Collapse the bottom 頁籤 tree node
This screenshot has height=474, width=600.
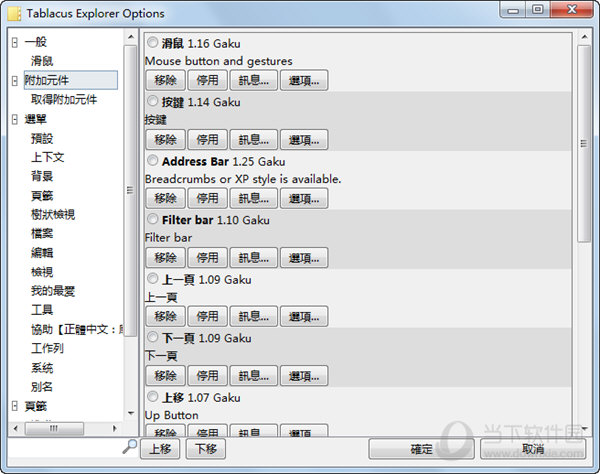click(15, 406)
